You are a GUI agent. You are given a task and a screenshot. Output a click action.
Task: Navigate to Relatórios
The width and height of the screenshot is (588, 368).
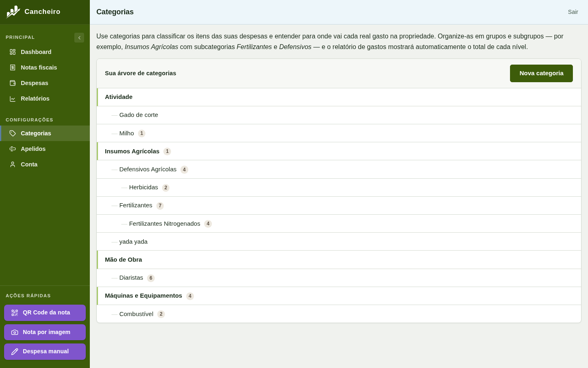tap(45, 99)
